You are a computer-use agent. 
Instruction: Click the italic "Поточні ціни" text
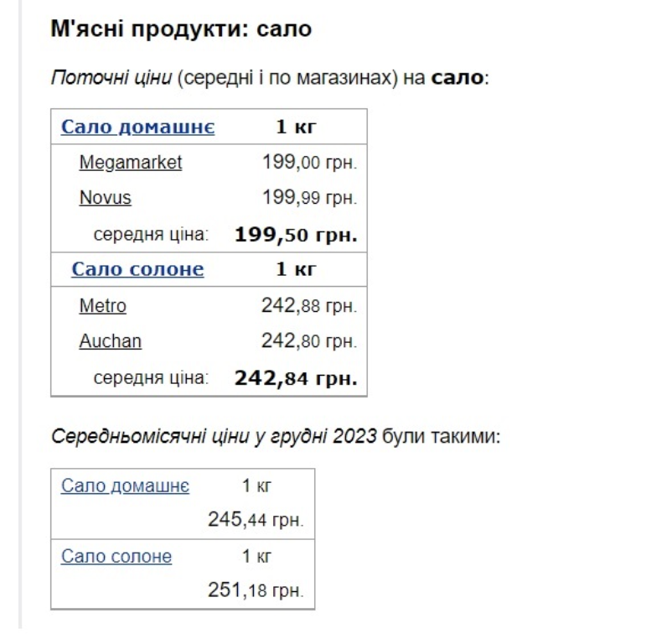(x=101, y=79)
